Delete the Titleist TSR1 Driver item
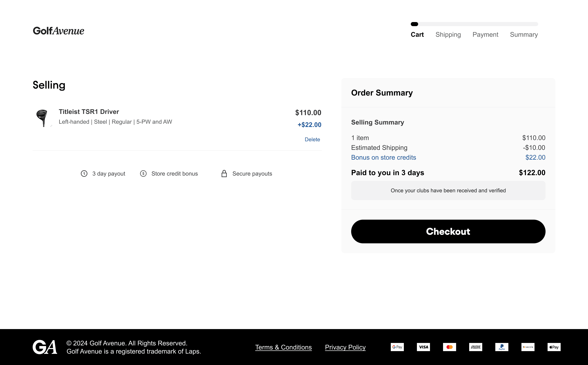Image resolution: width=588 pixels, height=365 pixels. pyautogui.click(x=312, y=140)
